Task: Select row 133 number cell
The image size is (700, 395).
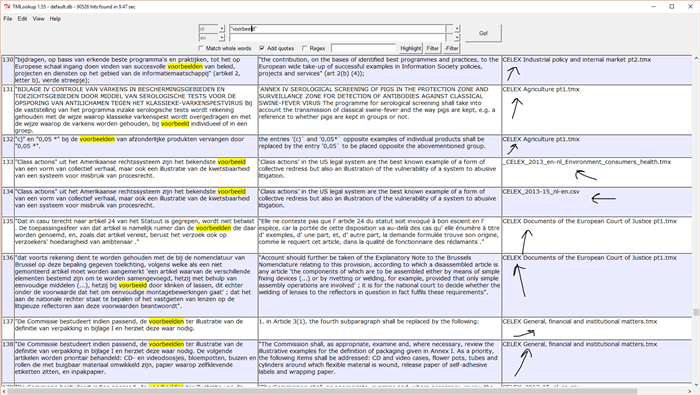Action: click(8, 172)
